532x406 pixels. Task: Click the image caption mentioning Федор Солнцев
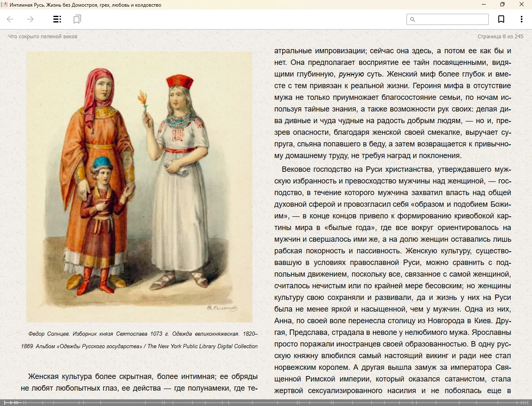pos(139,340)
